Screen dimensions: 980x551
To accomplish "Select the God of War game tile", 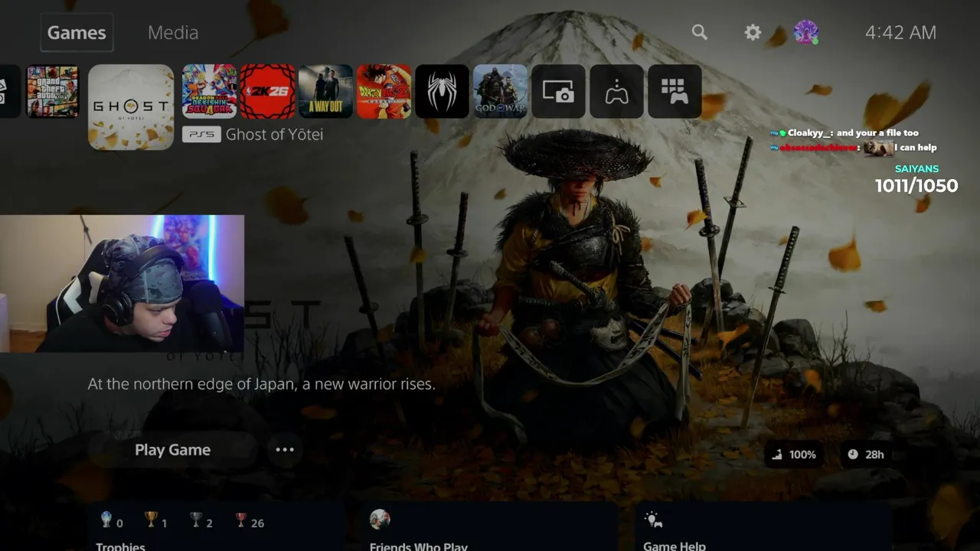I will (500, 91).
